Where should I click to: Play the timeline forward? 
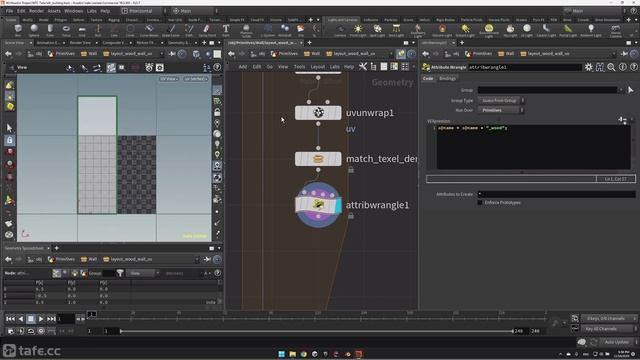pos(41,319)
